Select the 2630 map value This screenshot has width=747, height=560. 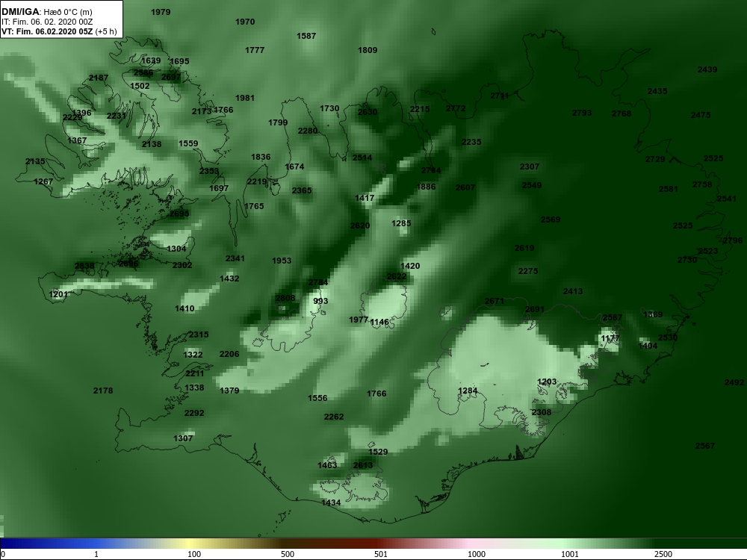368,112
